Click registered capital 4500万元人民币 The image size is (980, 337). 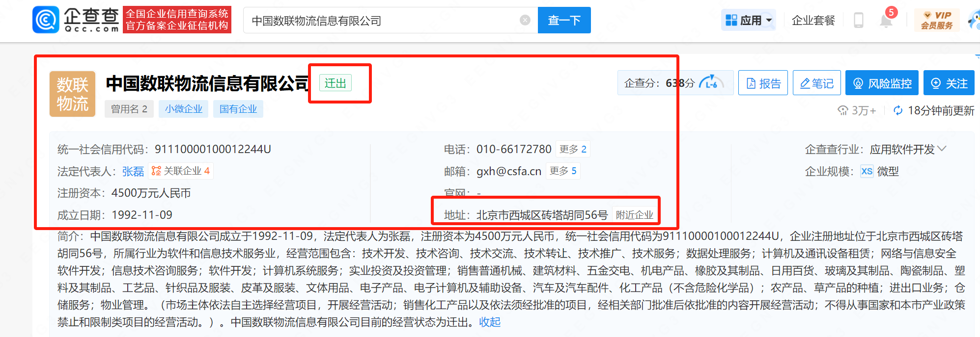pos(151,193)
